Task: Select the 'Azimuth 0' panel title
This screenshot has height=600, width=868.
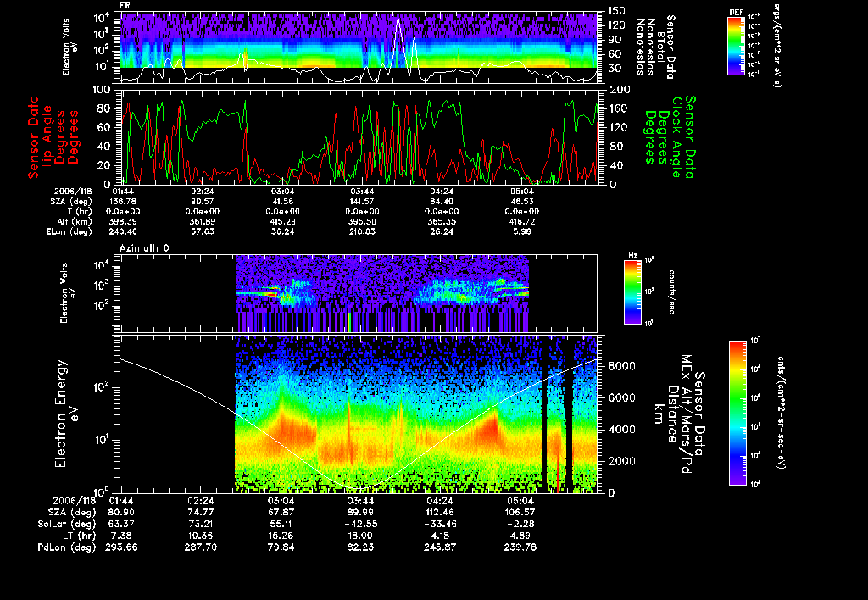Action: coord(144,248)
